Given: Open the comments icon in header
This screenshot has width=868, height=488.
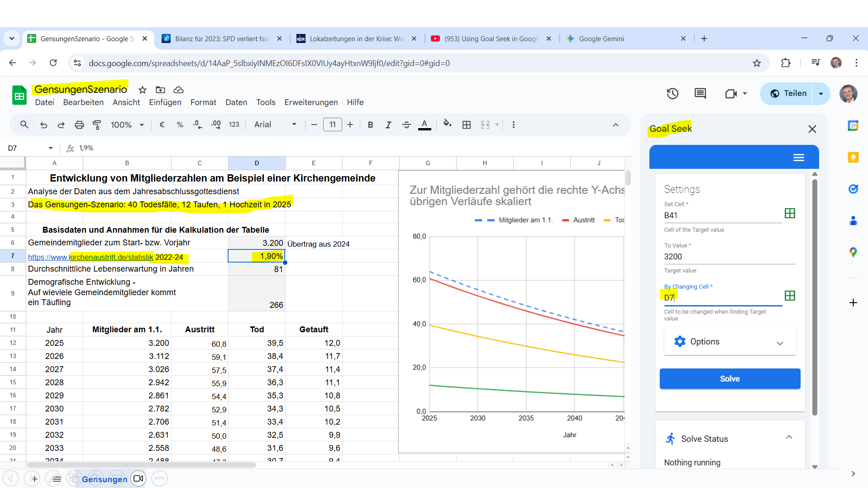Looking at the screenshot, I should pos(700,94).
